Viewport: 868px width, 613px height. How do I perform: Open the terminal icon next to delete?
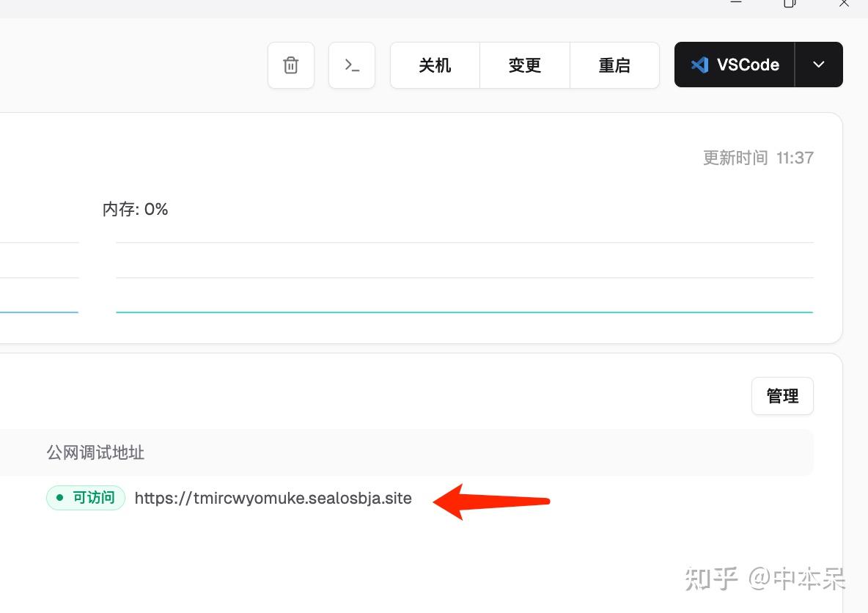pos(351,65)
